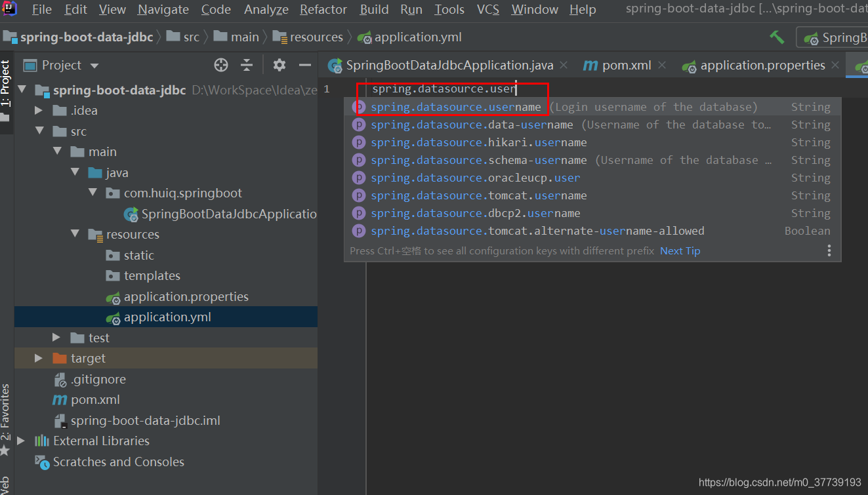Choose spring.datasource.oracleucp.user suggestion

[x=592, y=178]
